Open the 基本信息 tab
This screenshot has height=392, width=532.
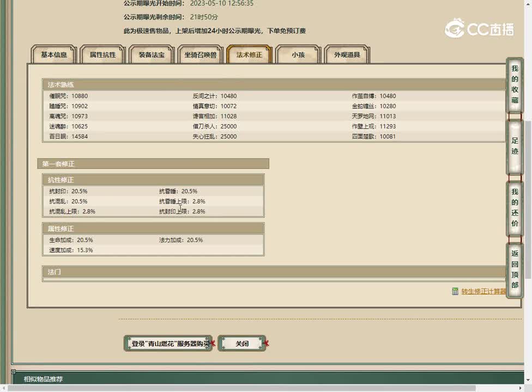[53, 54]
